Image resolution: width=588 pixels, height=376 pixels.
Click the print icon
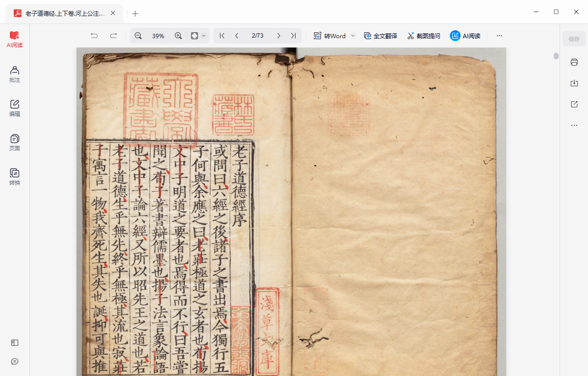tap(574, 62)
